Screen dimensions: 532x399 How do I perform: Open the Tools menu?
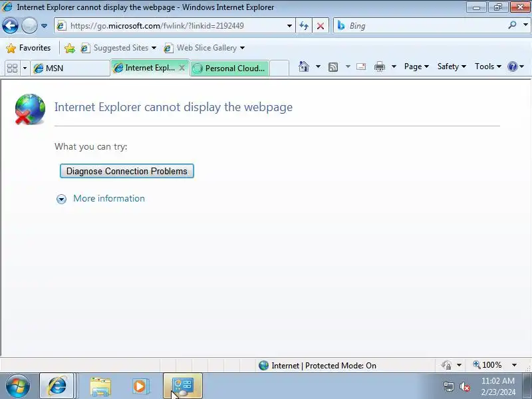coord(488,66)
